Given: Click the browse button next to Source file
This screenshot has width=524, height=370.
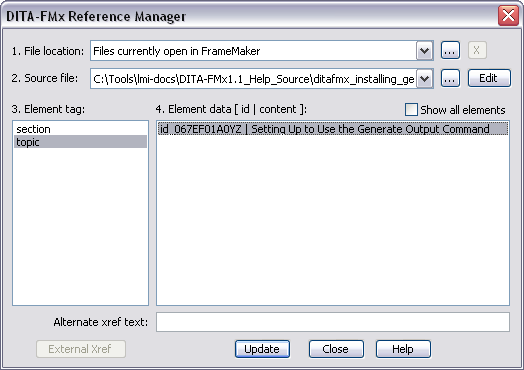Looking at the screenshot, I should (x=450, y=79).
